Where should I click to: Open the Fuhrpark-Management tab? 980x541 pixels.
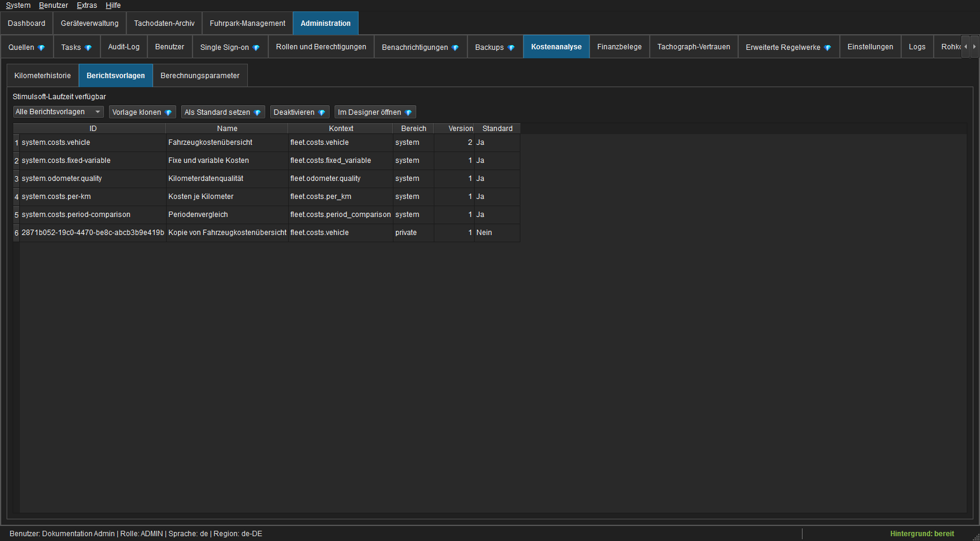(x=248, y=23)
